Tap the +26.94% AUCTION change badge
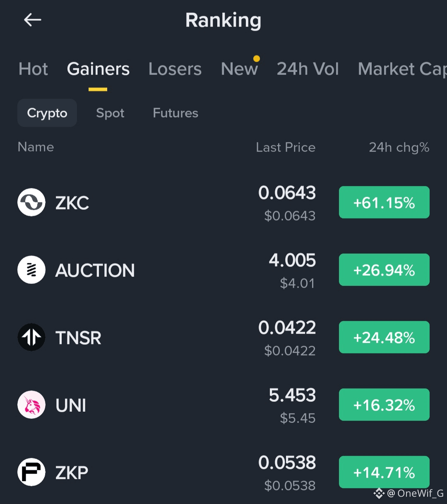Screen dimensions: 447x504 click(x=384, y=270)
